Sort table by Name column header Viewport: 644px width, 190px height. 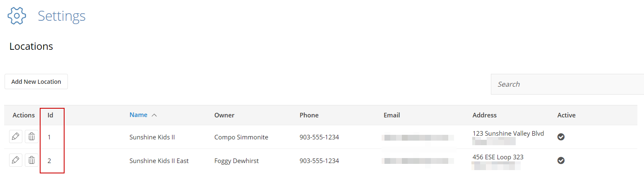(138, 115)
